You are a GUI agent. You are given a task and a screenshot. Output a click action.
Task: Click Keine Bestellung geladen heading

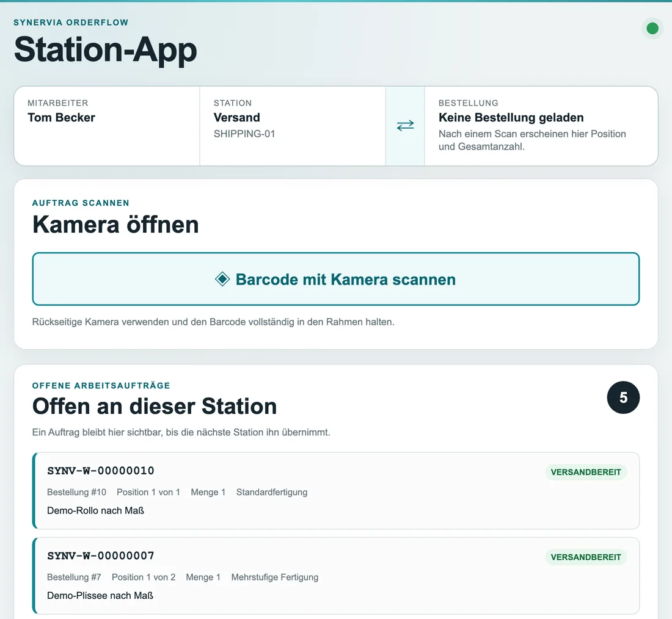click(x=511, y=117)
